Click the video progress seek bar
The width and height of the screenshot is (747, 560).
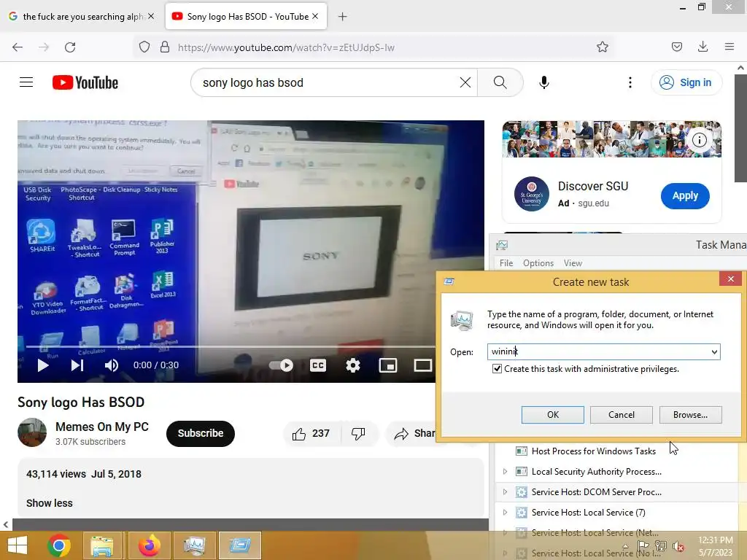(231, 346)
